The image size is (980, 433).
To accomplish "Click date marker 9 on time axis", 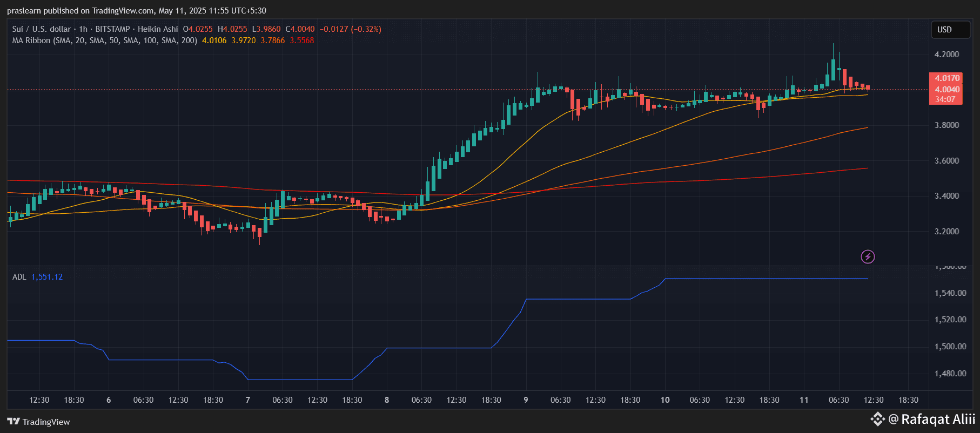I will click(x=526, y=400).
